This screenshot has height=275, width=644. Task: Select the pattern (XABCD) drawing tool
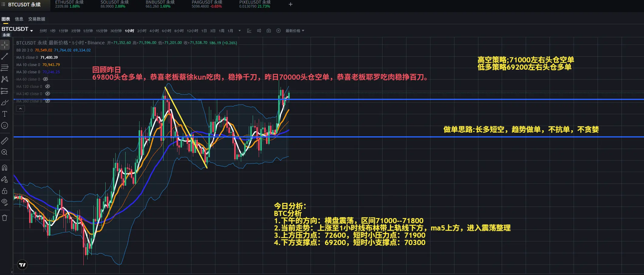click(x=5, y=79)
